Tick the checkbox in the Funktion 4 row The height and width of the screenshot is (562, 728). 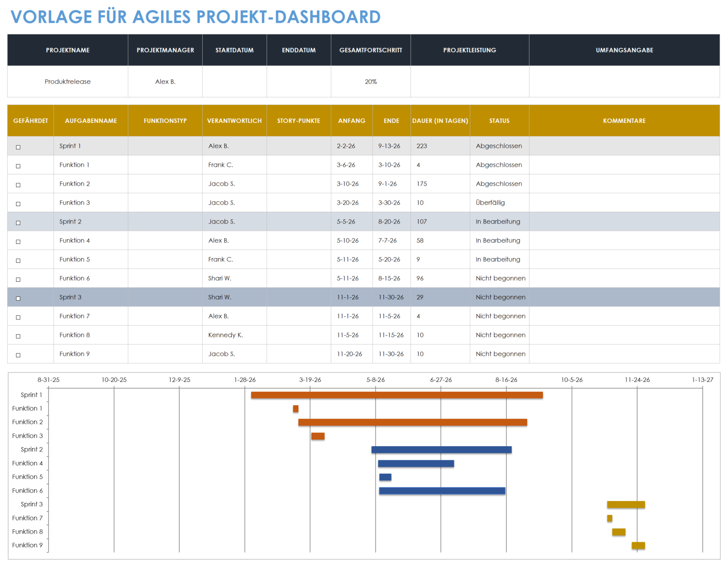[18, 242]
